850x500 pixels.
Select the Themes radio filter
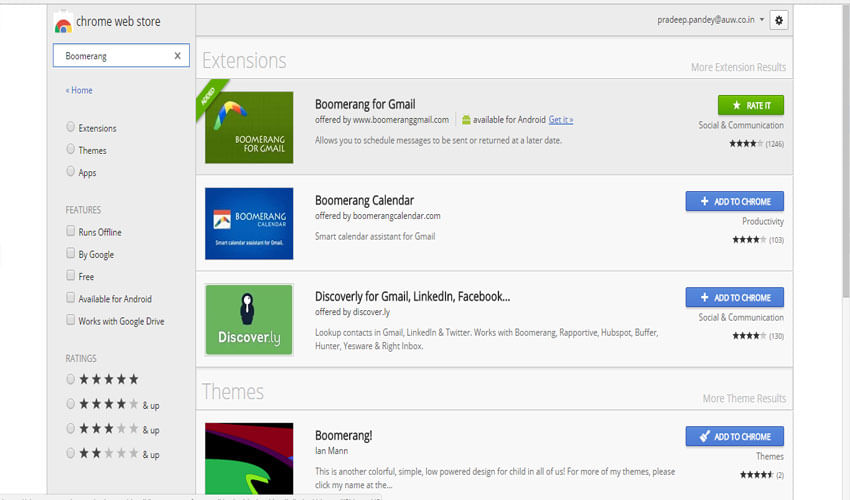pos(70,149)
